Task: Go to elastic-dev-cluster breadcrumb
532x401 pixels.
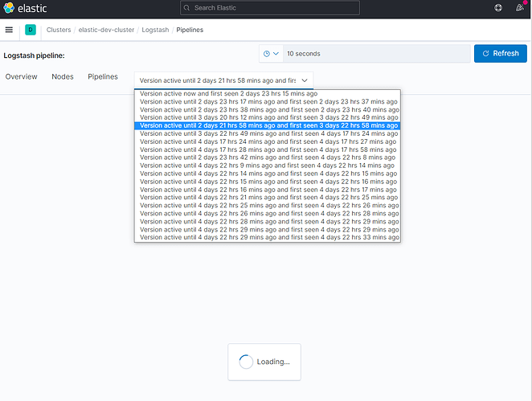Action: point(106,30)
